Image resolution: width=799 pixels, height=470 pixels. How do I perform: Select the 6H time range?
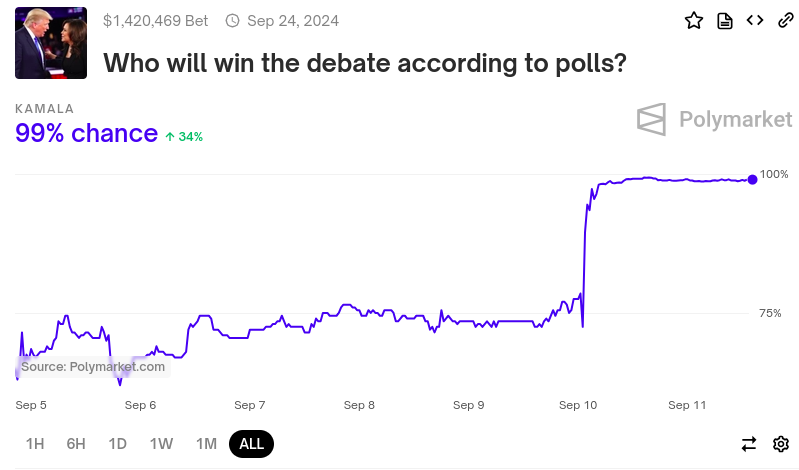click(x=76, y=444)
